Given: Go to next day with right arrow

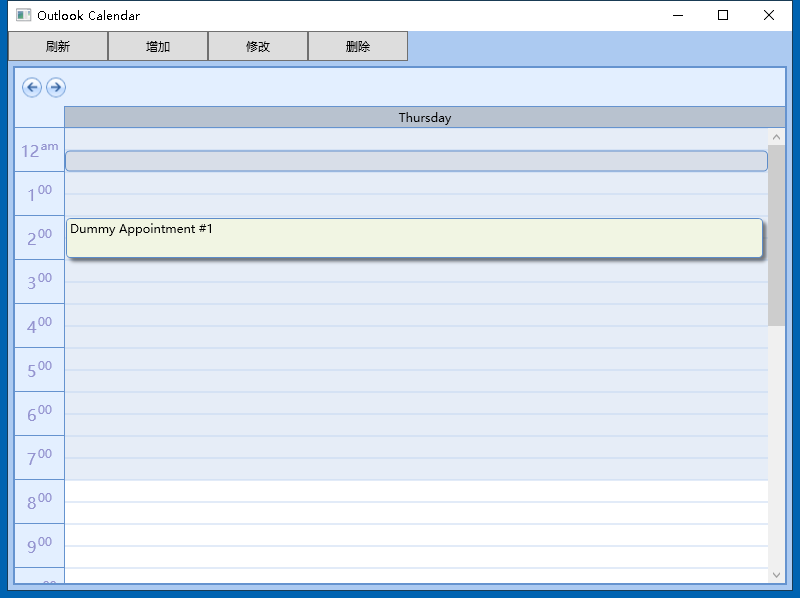Looking at the screenshot, I should pos(56,87).
